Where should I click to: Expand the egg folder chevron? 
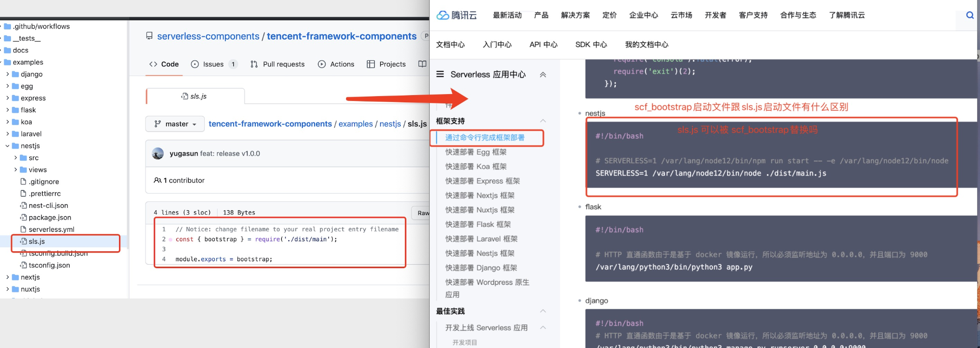(7, 86)
